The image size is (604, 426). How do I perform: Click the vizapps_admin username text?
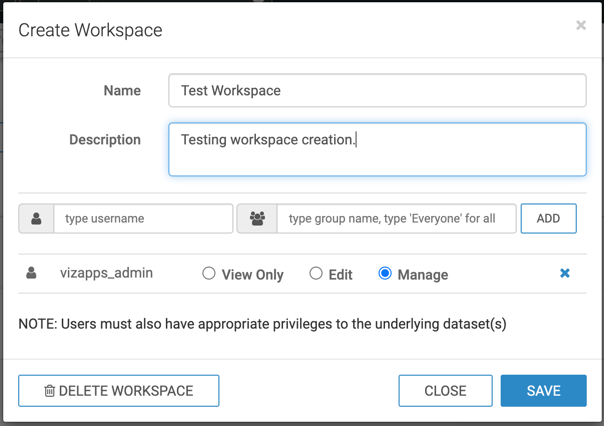click(106, 273)
